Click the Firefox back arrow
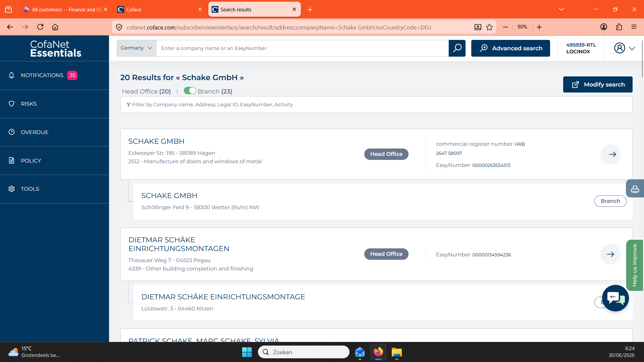This screenshot has height=362, width=644. (x=10, y=27)
